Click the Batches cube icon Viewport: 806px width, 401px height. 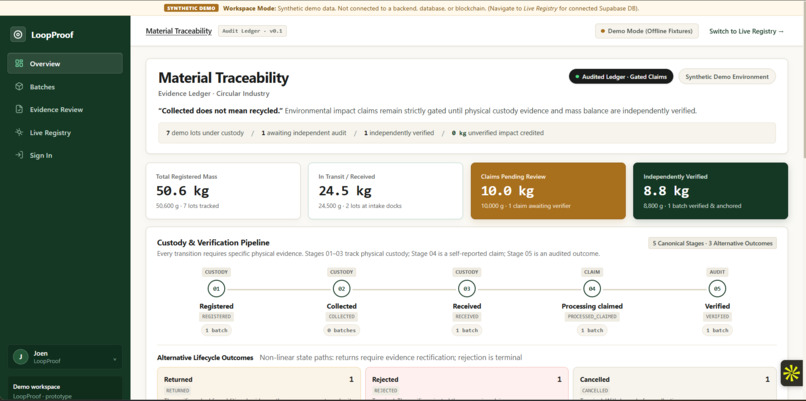click(x=20, y=87)
